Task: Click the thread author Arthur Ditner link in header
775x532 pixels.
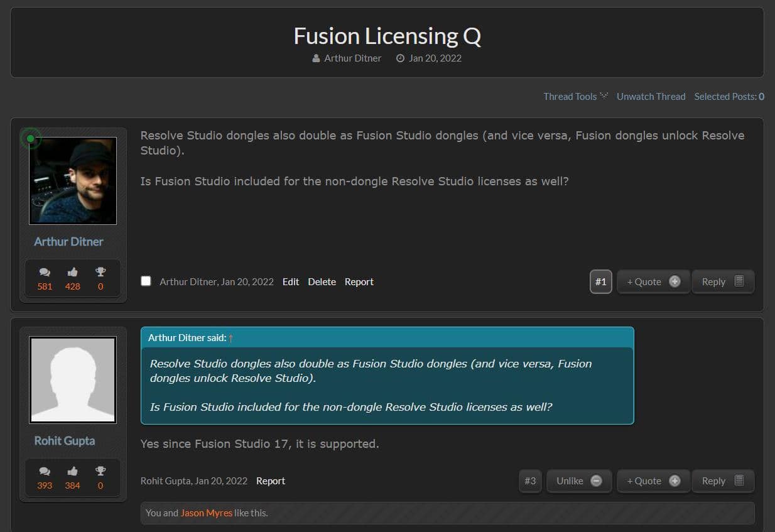Action: click(353, 58)
